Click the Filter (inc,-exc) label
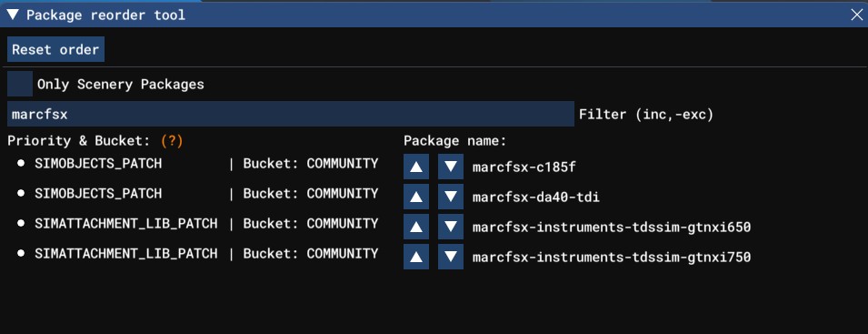868x334 pixels. (646, 114)
